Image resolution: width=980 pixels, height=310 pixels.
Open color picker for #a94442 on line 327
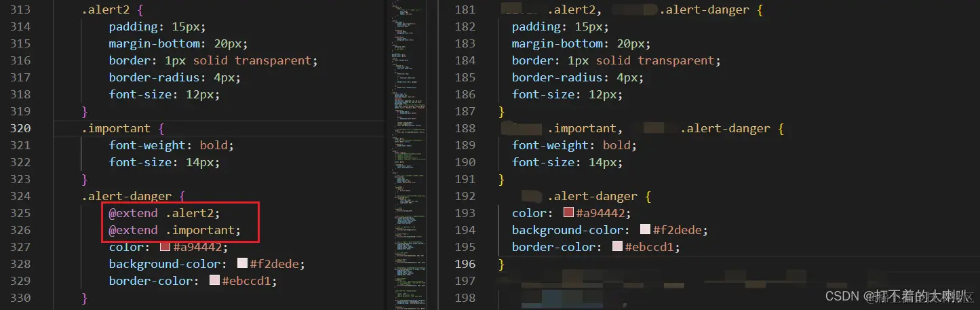pyautogui.click(x=165, y=247)
